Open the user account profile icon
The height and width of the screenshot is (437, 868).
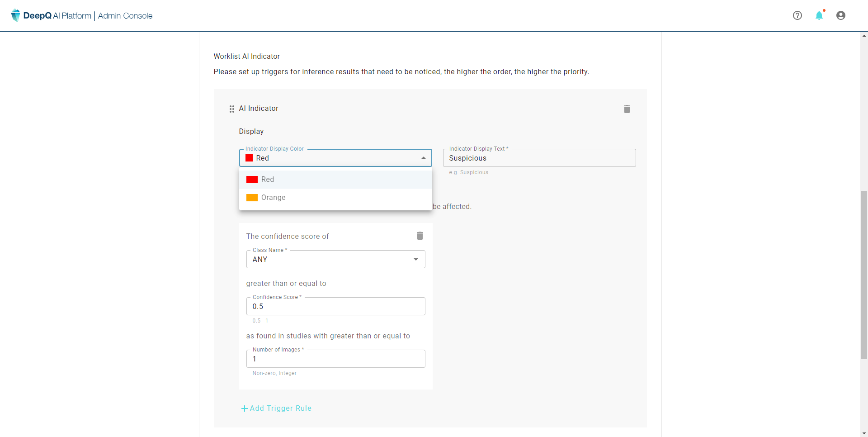tap(841, 15)
